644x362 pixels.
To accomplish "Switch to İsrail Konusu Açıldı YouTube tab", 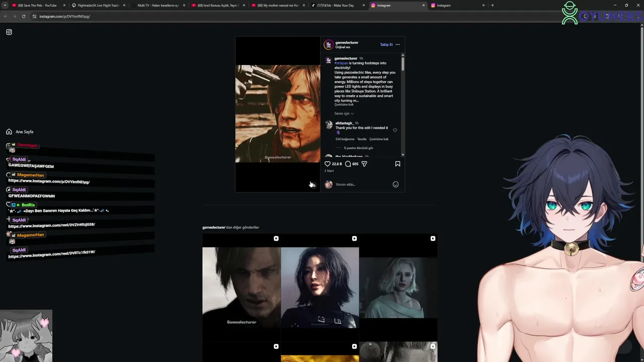I will pos(218,5).
